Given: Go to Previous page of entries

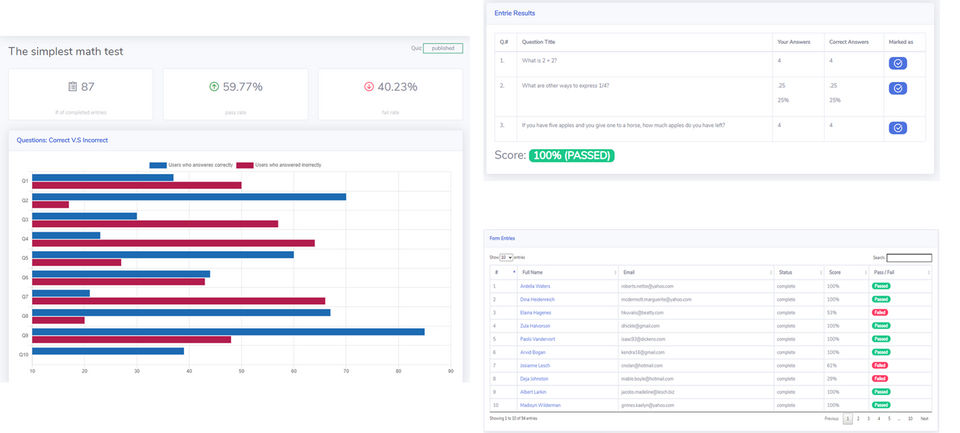Looking at the screenshot, I should [831, 419].
